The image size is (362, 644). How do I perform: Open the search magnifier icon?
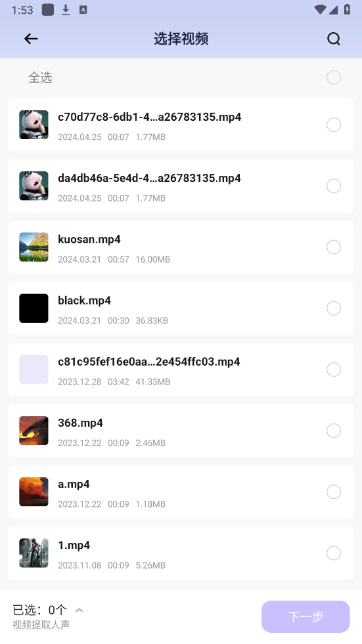pos(334,39)
